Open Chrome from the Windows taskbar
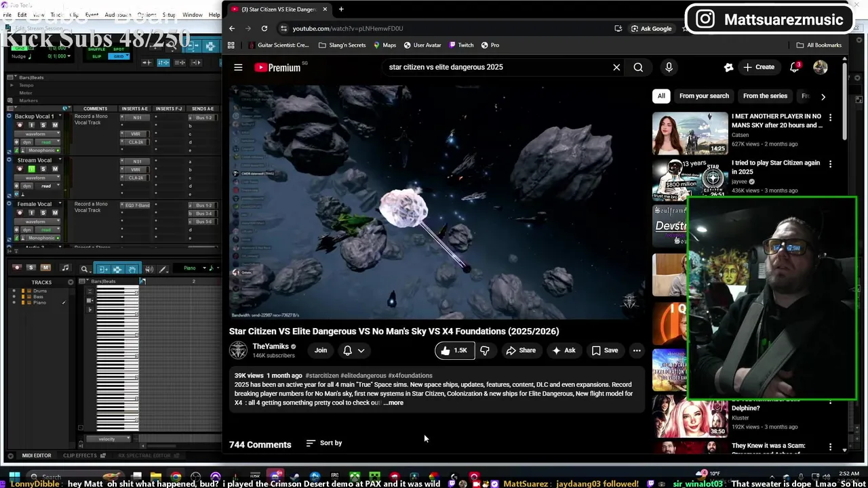The height and width of the screenshot is (488, 868). pyautogui.click(x=176, y=476)
